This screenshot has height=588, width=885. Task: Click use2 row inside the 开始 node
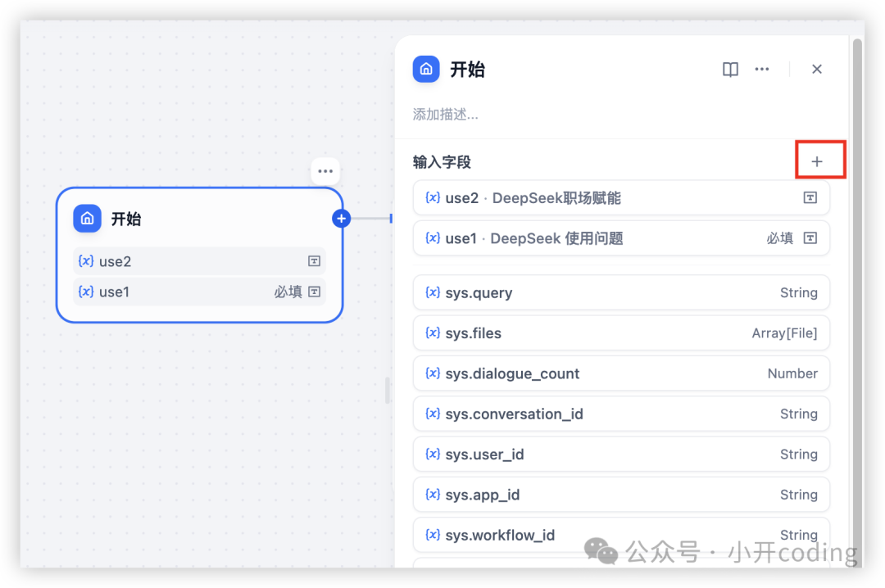[199, 261]
